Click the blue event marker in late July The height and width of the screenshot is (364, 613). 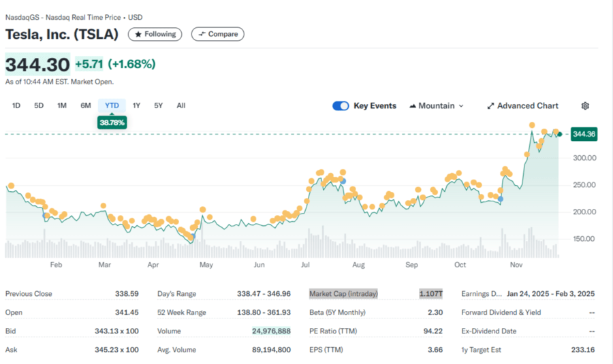[x=343, y=181]
